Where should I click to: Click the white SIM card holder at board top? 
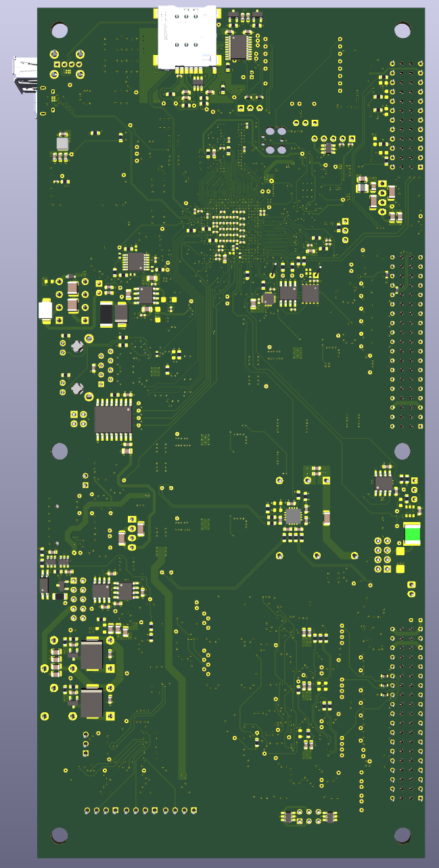click(188, 36)
